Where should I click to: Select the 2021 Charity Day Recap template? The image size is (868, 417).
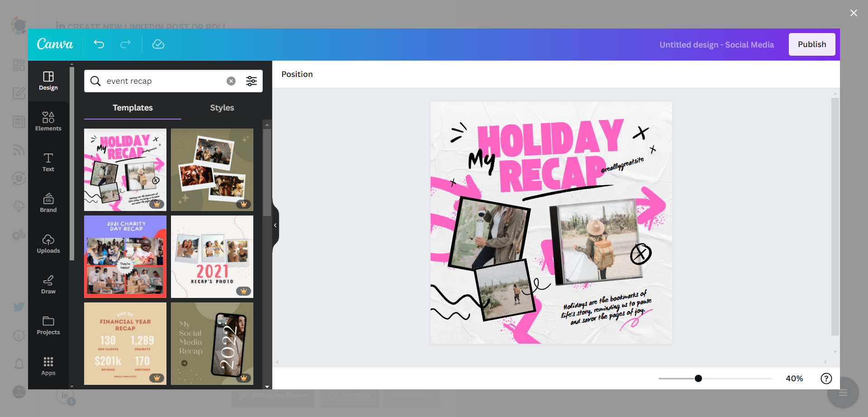pyautogui.click(x=125, y=256)
